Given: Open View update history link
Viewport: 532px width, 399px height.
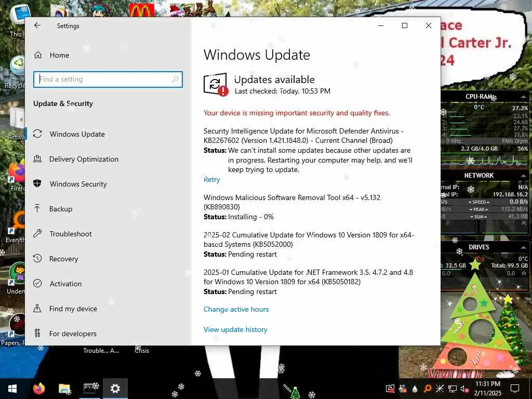Looking at the screenshot, I should tap(235, 329).
